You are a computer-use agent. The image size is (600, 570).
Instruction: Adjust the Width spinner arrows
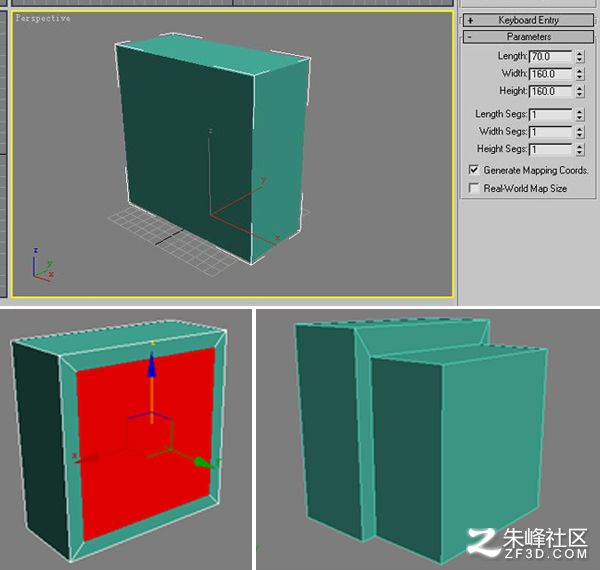[x=580, y=74]
